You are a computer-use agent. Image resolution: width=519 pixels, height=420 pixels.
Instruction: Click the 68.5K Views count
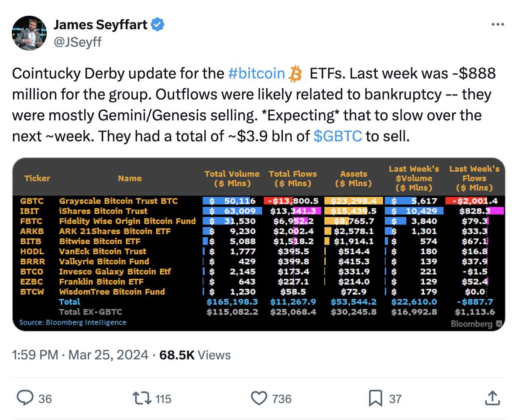pos(195,355)
